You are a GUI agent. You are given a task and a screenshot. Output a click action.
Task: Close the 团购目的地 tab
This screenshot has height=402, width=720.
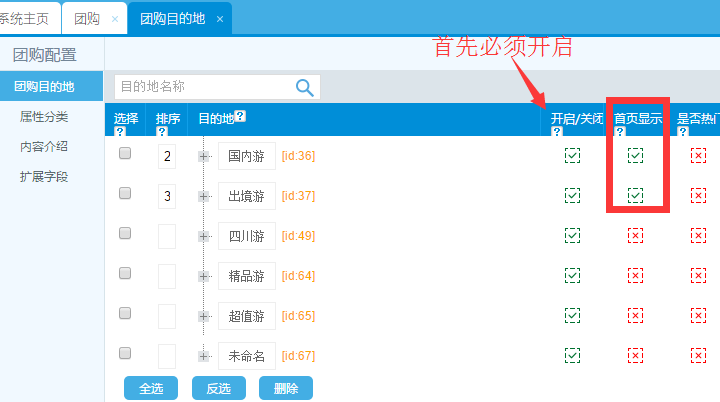[219, 19]
